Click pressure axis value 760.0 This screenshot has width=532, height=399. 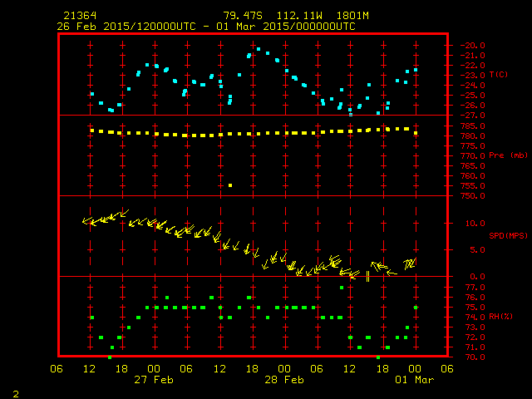(473, 176)
